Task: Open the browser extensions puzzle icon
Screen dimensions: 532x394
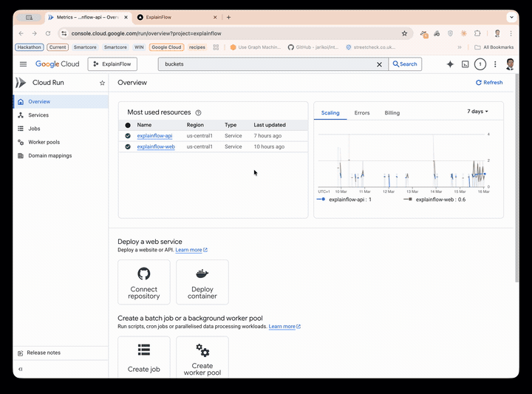Action: (x=477, y=33)
